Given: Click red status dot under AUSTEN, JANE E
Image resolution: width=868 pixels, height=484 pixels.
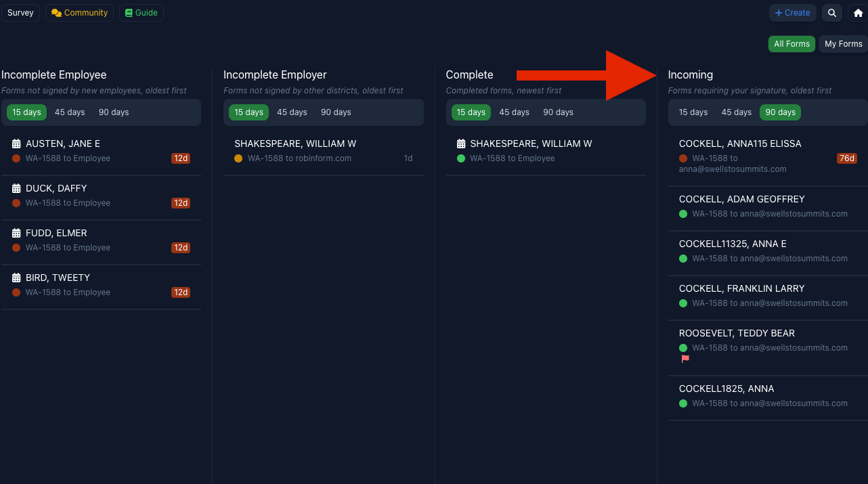Looking at the screenshot, I should click(x=16, y=158).
